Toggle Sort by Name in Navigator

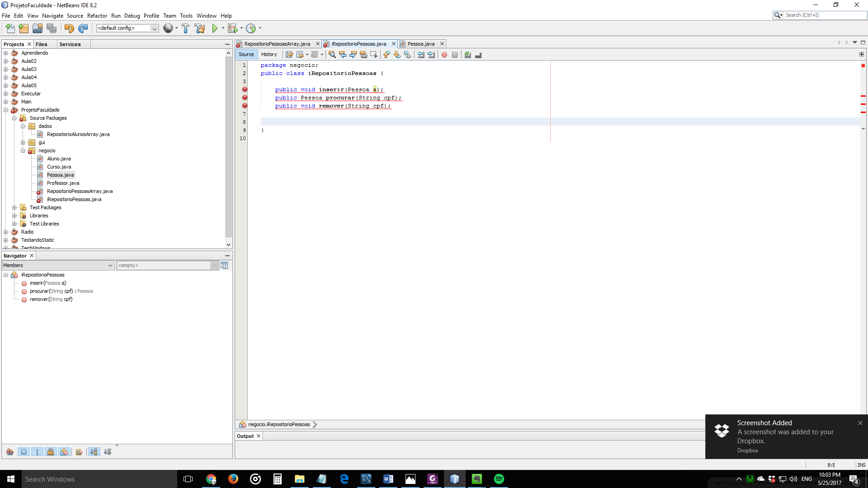coord(94,452)
